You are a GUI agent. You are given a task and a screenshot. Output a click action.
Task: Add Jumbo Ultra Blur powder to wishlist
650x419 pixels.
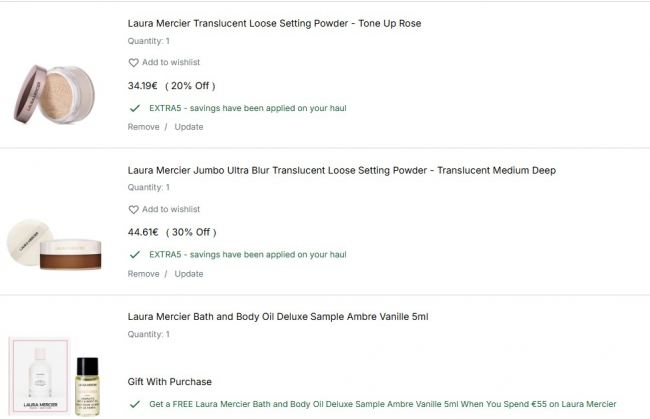(170, 210)
